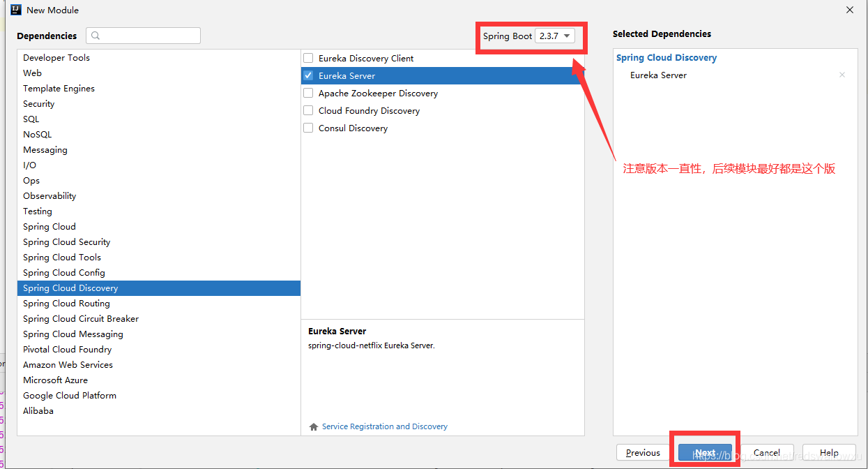
Task: Select the Web category
Action: (x=159, y=73)
